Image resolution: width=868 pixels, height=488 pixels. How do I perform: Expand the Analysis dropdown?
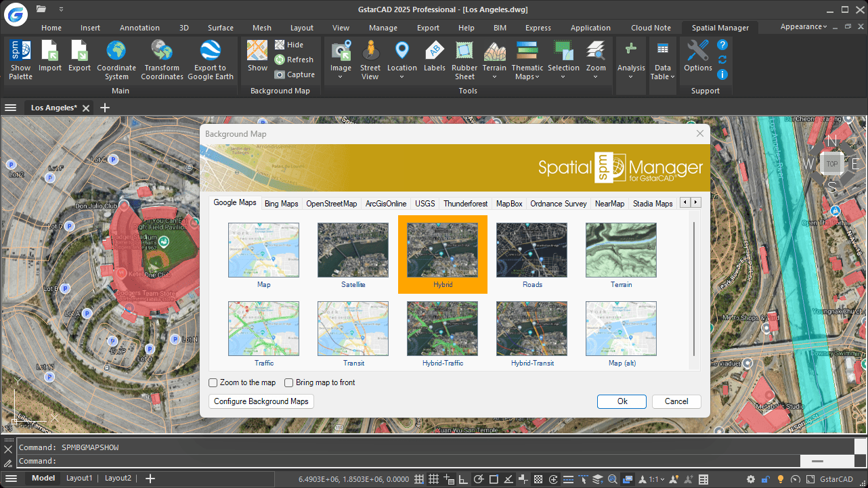(x=631, y=76)
